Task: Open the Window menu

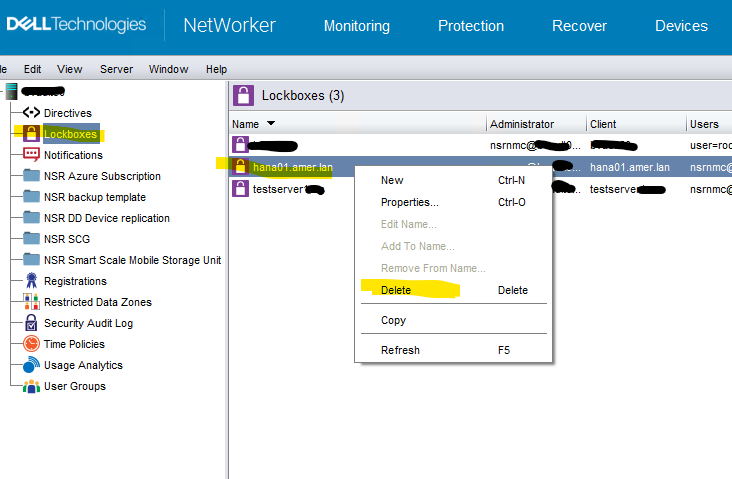Action: click(168, 69)
